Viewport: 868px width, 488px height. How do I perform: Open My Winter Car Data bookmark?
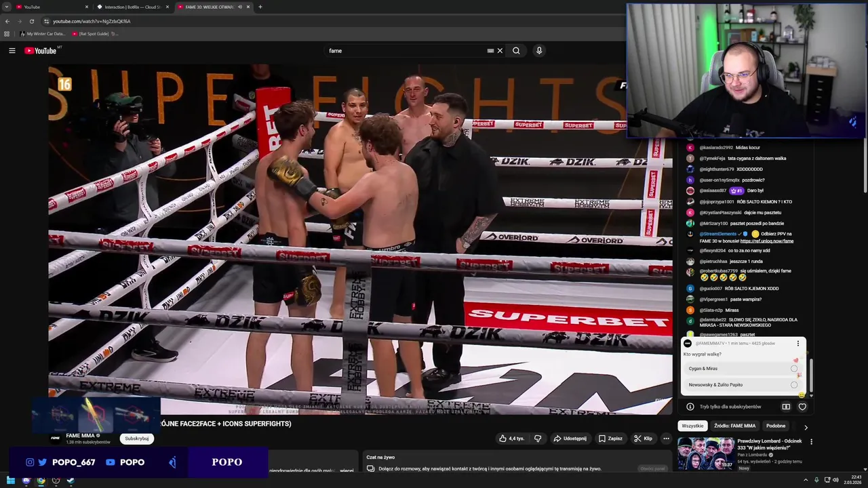(x=43, y=34)
